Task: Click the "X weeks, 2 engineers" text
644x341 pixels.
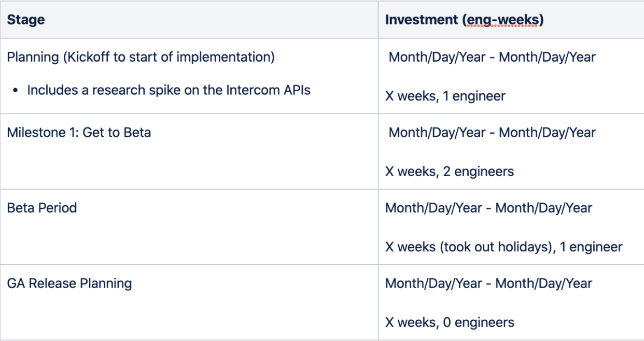Action: click(449, 172)
